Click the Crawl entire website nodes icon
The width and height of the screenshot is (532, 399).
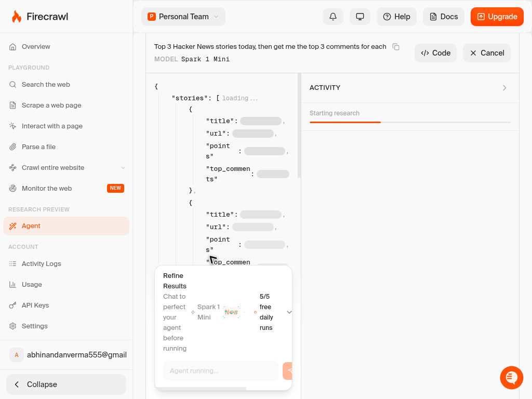coord(12,168)
